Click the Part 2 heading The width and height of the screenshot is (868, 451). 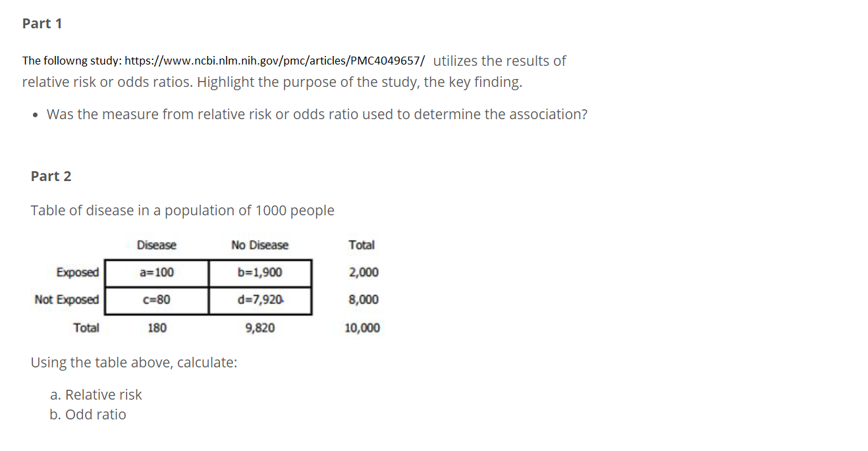[51, 176]
